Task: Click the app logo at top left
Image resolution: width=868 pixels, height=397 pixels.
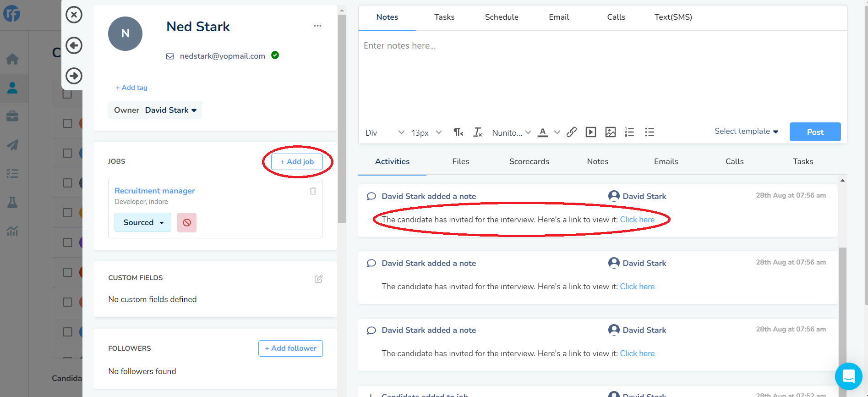Action: (12, 14)
